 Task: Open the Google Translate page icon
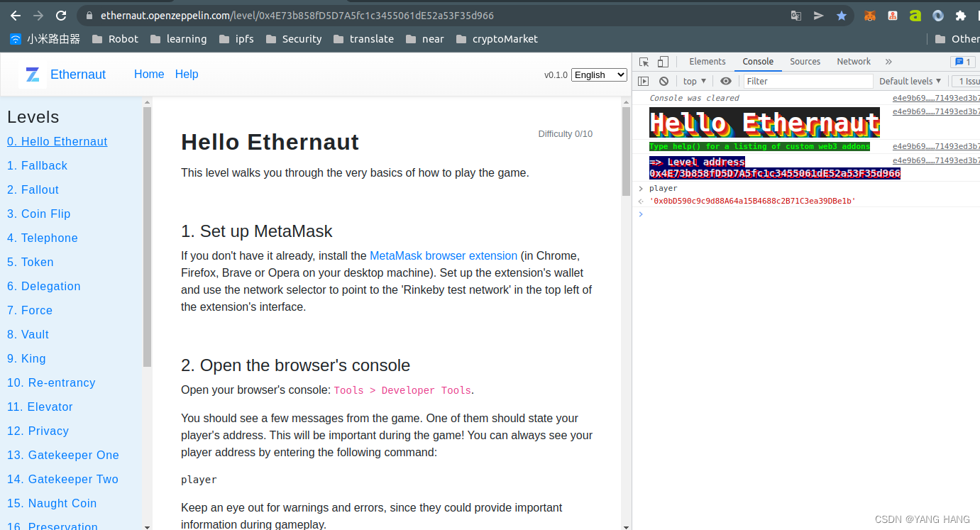coord(796,16)
